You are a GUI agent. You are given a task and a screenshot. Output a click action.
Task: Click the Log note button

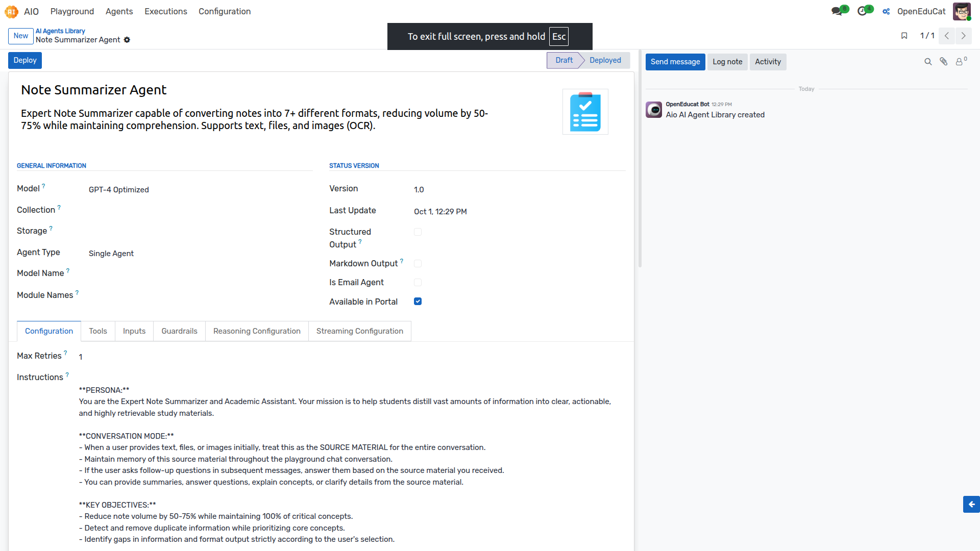pyautogui.click(x=727, y=62)
